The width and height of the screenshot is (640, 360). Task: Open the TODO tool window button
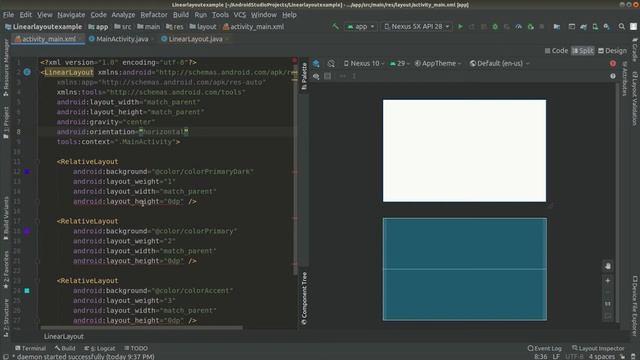[x=136, y=348]
